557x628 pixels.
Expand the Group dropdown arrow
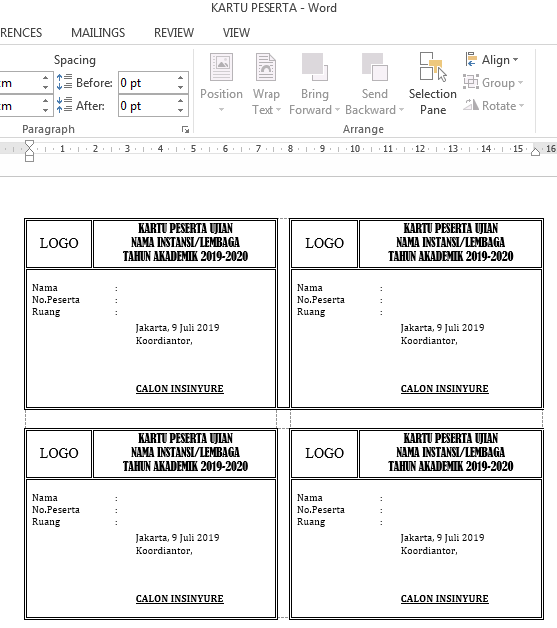click(x=520, y=83)
